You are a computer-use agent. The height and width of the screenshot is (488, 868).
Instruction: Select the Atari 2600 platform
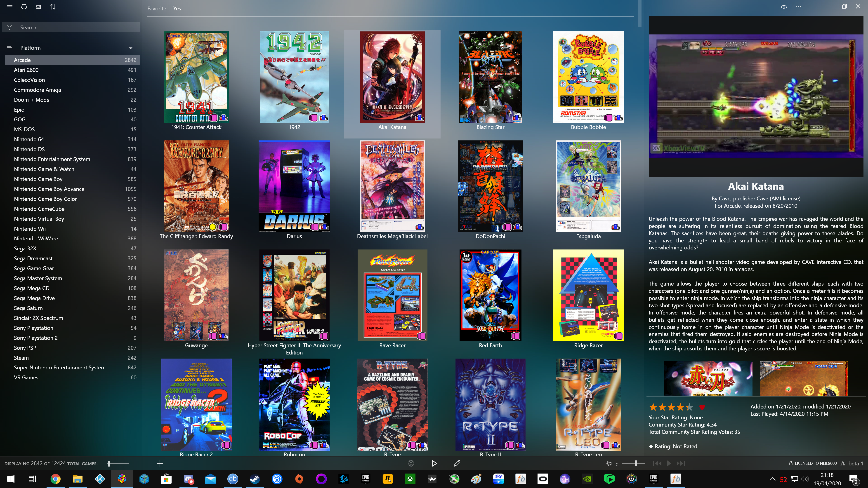72,70
